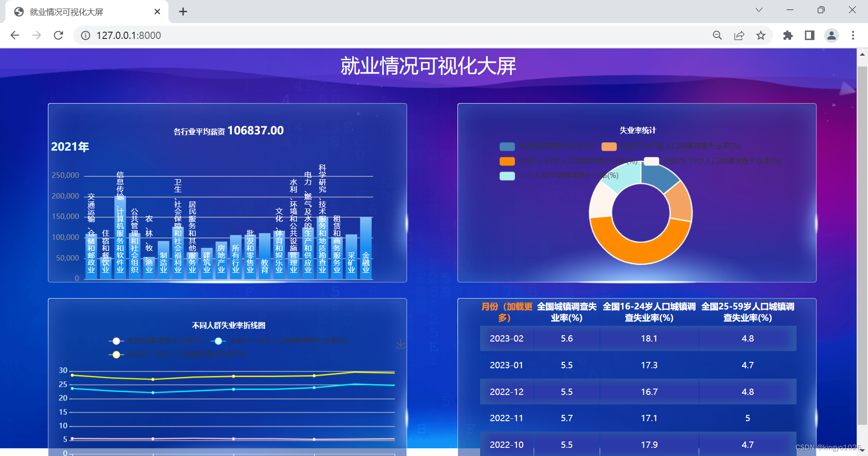Click the 教育 bar in salary chart
The height and width of the screenshot is (456, 868).
pos(264,256)
